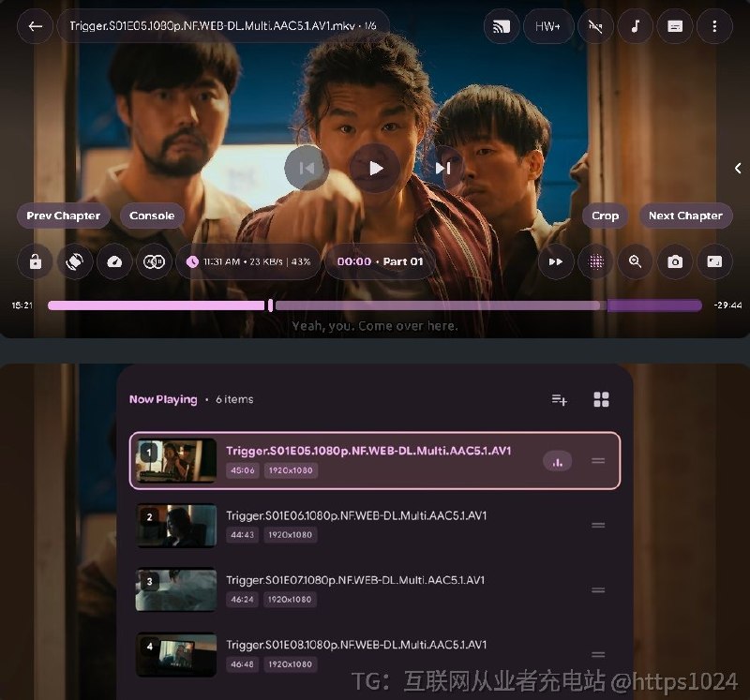Screen dimensions: 750x700
Task: Click the elapsed time 15:21 label
Action: (22, 305)
